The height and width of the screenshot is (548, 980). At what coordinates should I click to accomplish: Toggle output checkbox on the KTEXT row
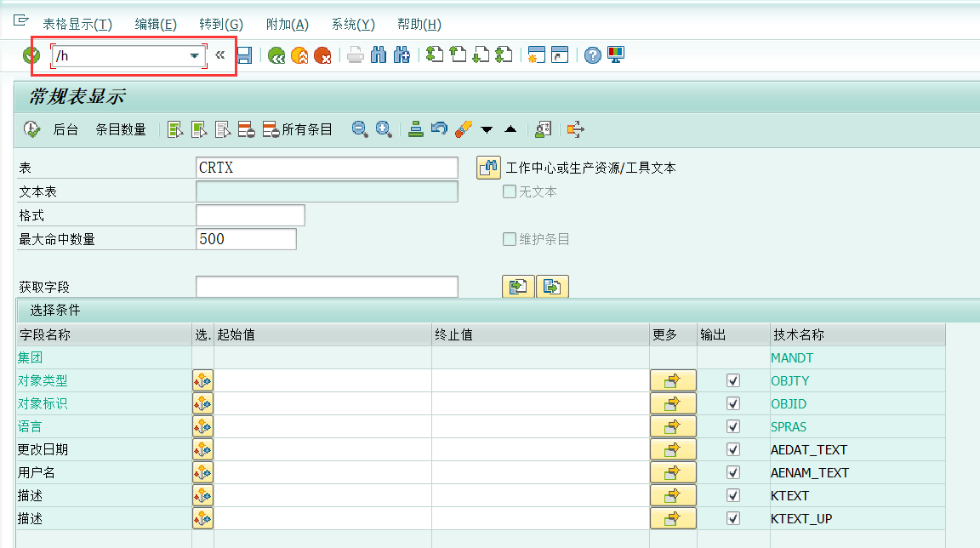733,495
